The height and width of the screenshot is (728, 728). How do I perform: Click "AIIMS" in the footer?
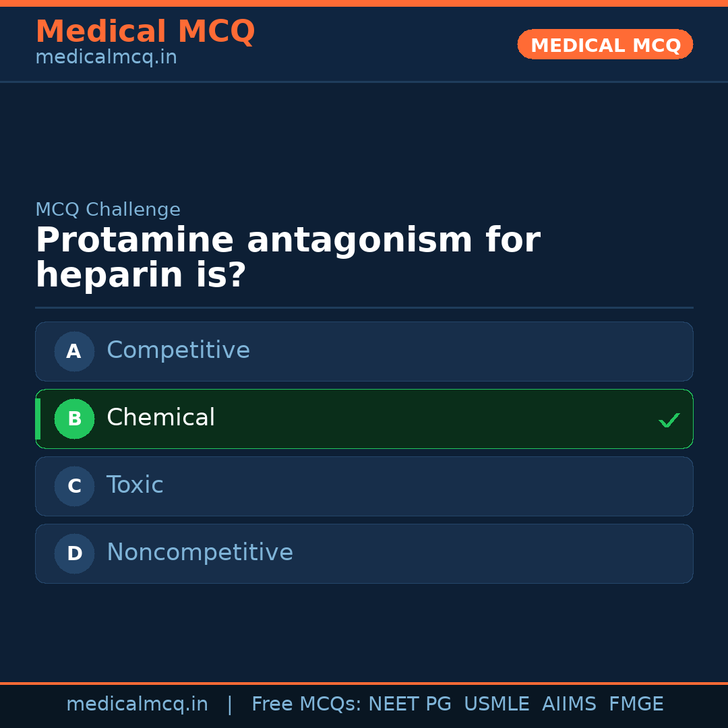point(569,704)
